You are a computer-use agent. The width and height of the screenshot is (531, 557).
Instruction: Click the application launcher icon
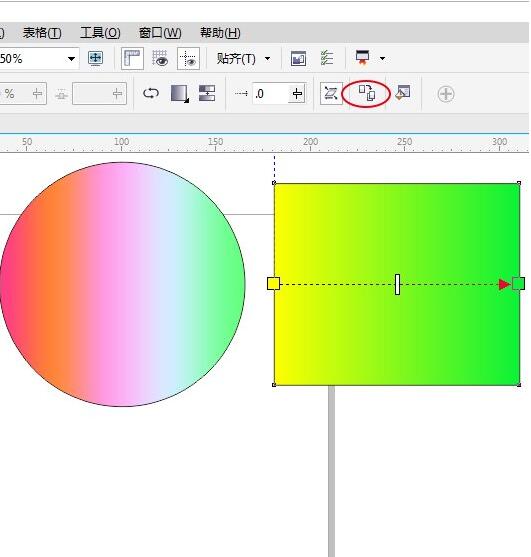click(362, 58)
